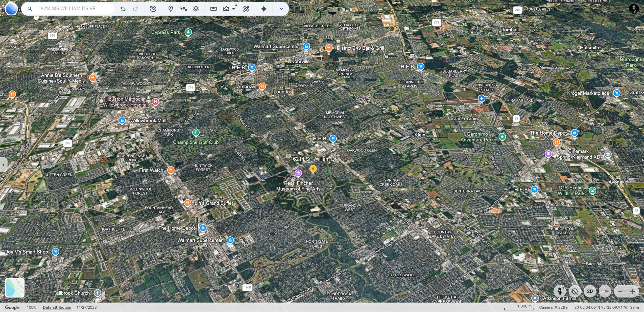Click the latitude and longitude coordinates readout
Screen dimensions: 644x312
pyautogui.click(x=601, y=307)
